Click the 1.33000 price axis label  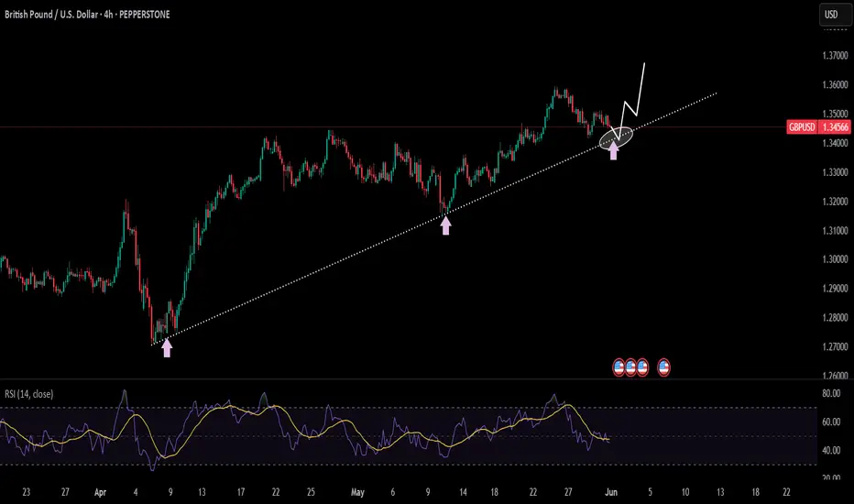click(x=835, y=172)
